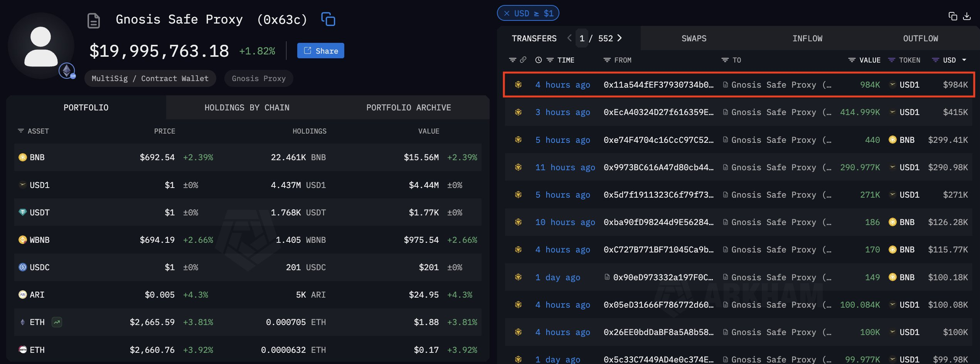Copy the transfers table
The height and width of the screenshot is (364, 980).
pos(953,16)
